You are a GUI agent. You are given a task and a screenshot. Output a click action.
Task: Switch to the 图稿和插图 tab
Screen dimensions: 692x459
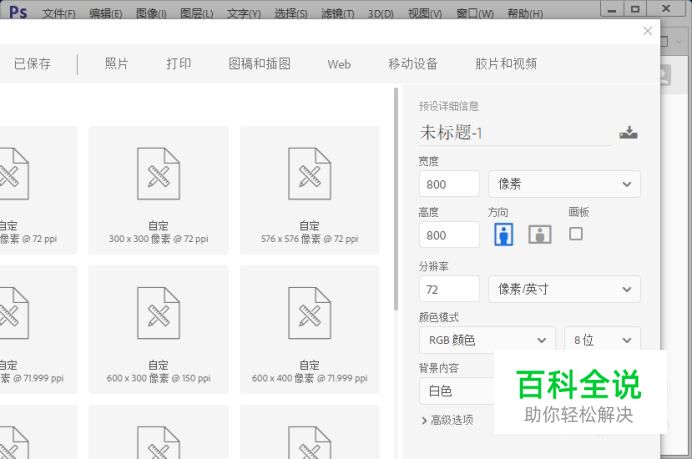pos(260,64)
